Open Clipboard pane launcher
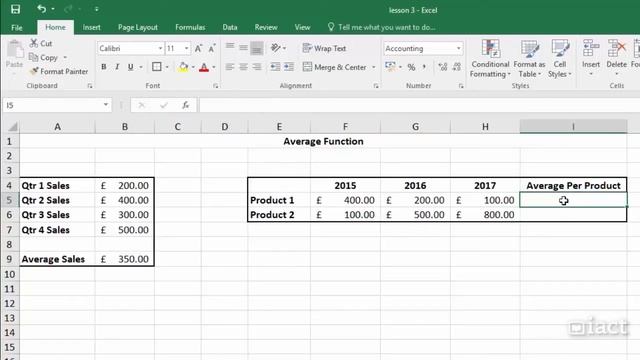Image resolution: width=640 pixels, height=360 pixels. [90, 86]
